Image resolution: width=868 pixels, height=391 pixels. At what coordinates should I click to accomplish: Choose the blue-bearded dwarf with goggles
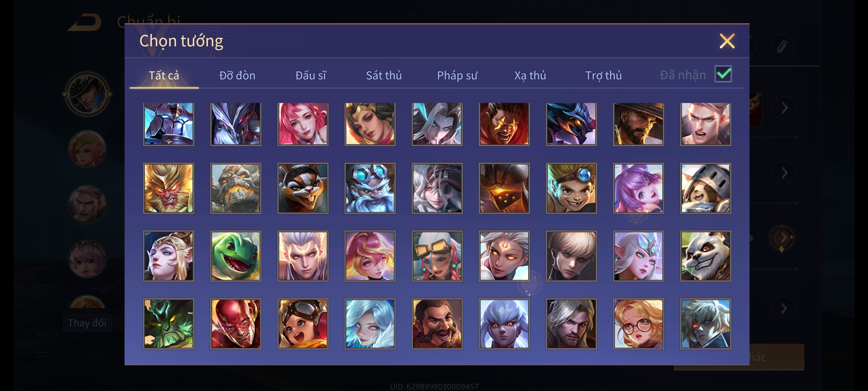[370, 188]
